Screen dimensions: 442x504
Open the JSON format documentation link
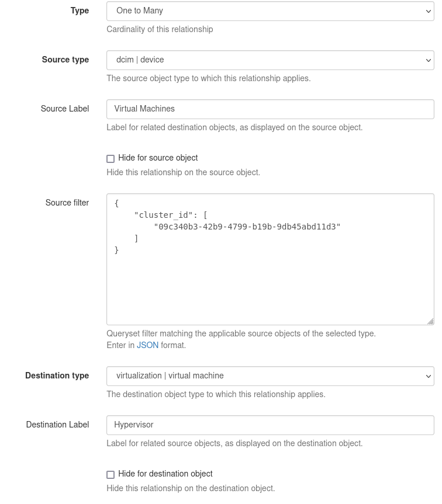(147, 345)
